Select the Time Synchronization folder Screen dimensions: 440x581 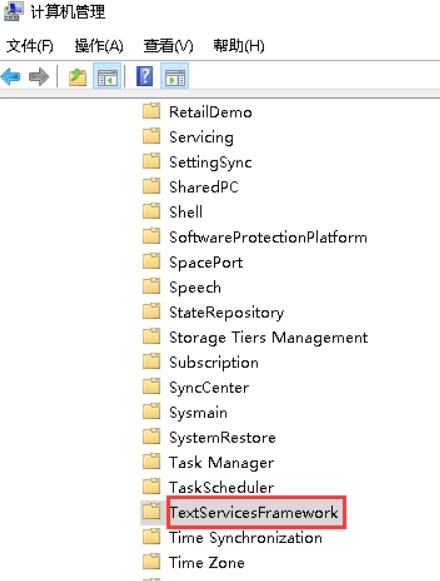click(x=245, y=538)
